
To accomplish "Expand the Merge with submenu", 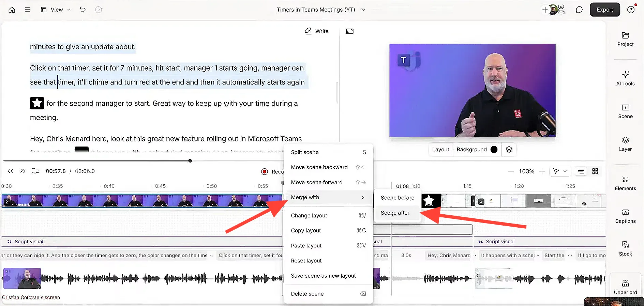I will point(328,197).
